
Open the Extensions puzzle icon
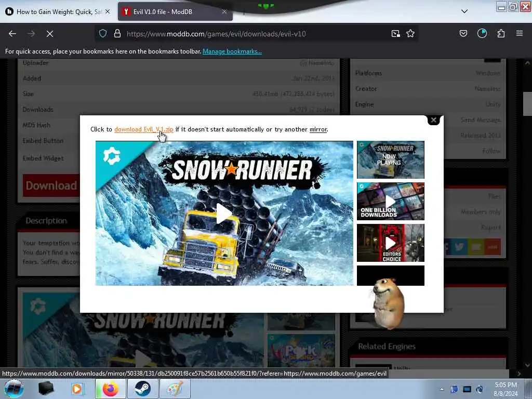(501, 33)
